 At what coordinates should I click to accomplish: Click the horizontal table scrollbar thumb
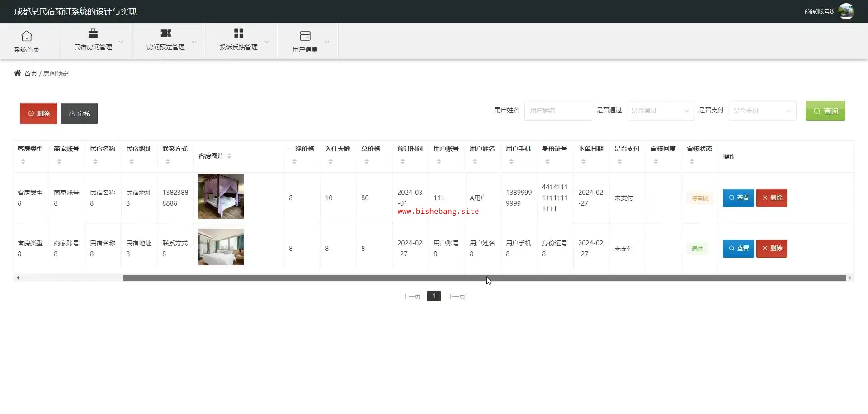coord(485,278)
